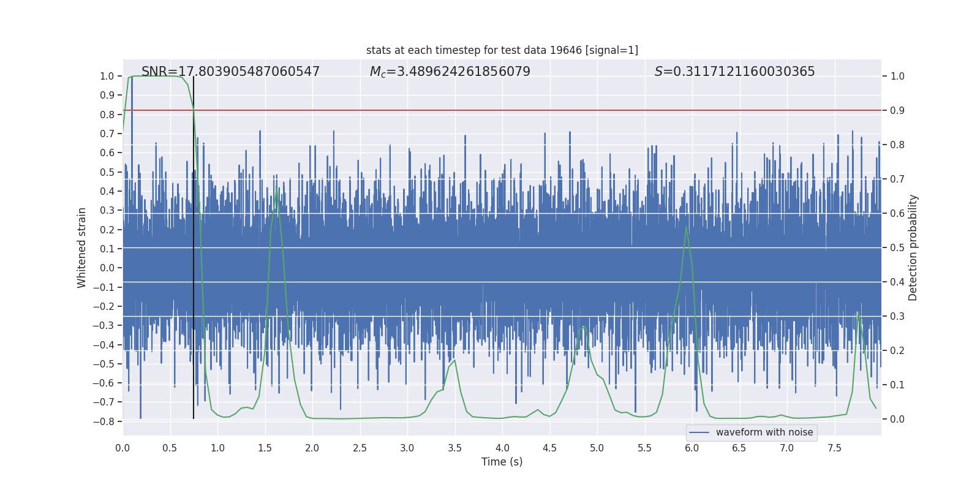Click the 0.5 tick on whitened strain axis
The image size is (980, 490).
107,172
